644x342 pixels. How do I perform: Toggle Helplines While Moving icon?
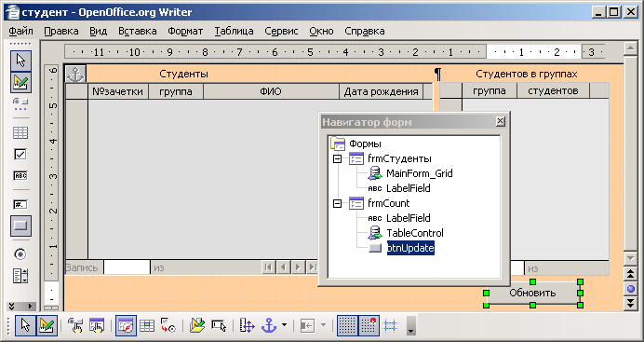pos(390,326)
